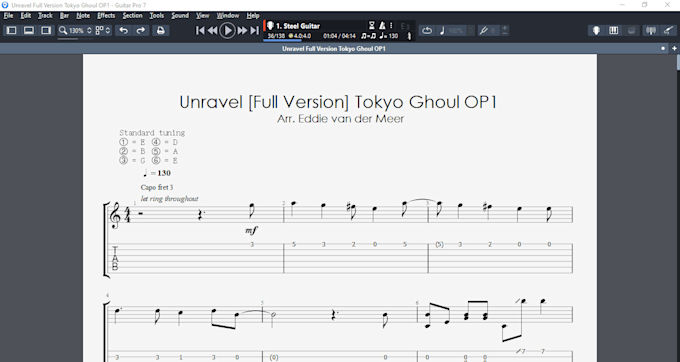Show the piano keyboard view
The image size is (680, 362).
614,30
